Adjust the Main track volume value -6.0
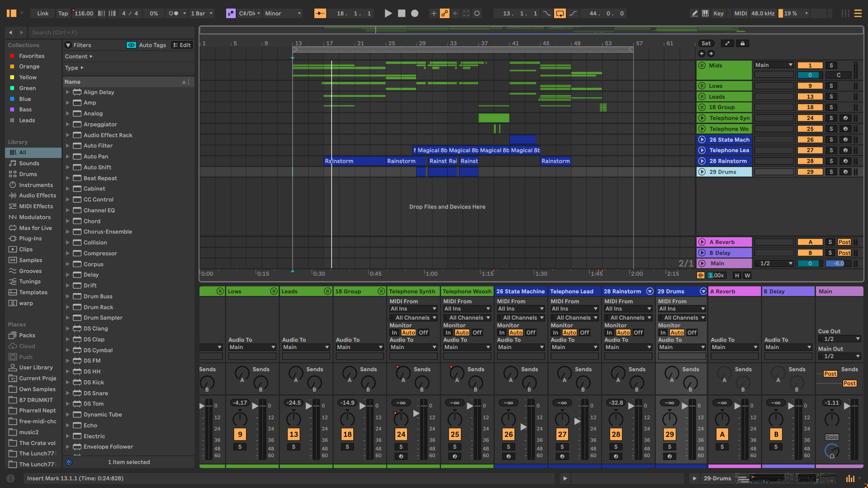868x488 pixels. click(839, 263)
